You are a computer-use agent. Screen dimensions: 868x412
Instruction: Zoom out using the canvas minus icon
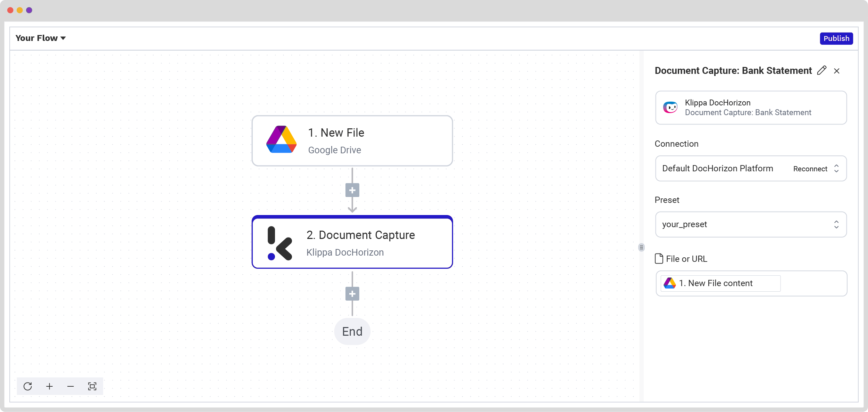(70, 386)
